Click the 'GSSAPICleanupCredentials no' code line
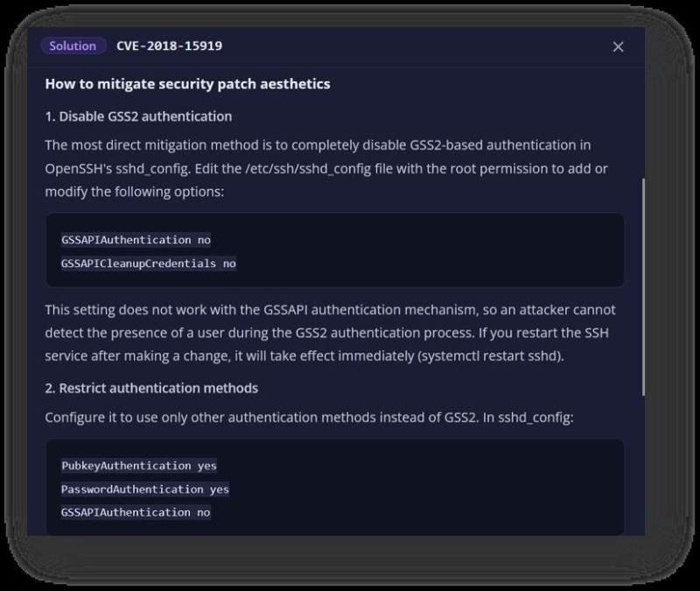 click(148, 264)
